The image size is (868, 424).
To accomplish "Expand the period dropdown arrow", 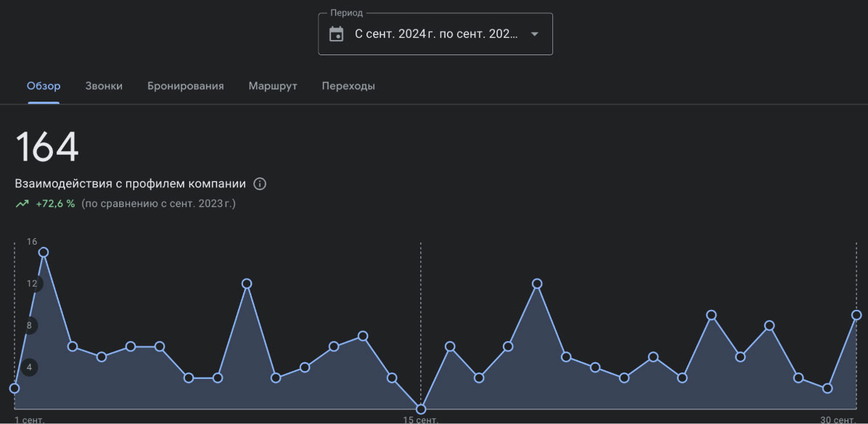I will coord(535,34).
